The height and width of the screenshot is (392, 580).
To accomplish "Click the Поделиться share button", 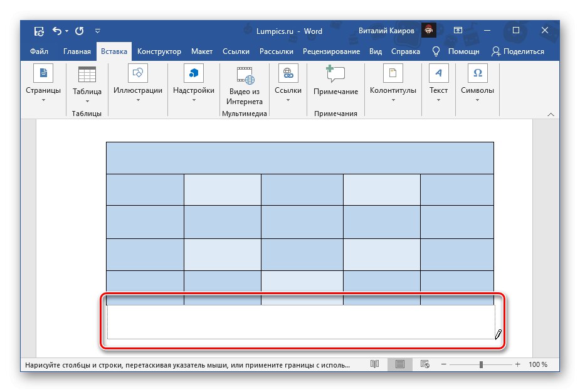I will pos(518,51).
